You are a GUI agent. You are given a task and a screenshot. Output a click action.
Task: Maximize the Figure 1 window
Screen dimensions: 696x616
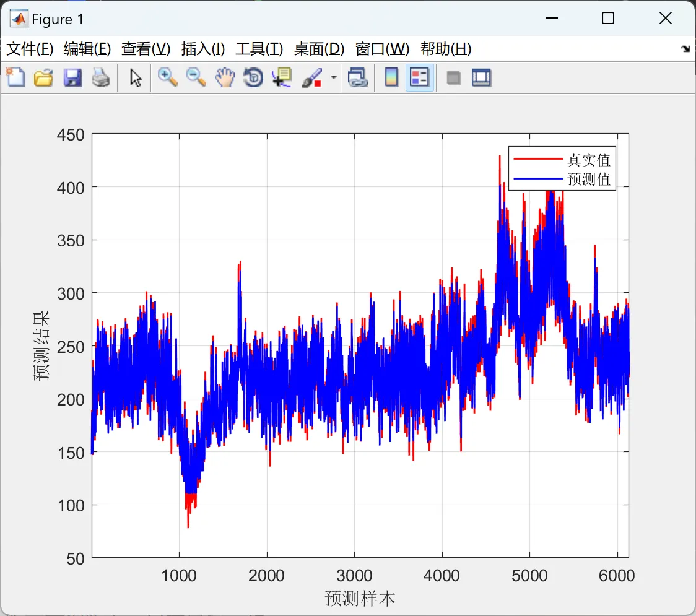tap(608, 18)
